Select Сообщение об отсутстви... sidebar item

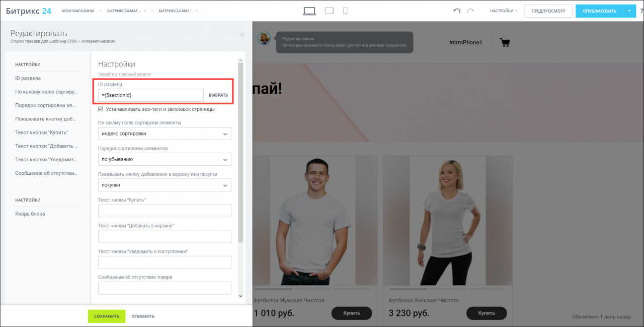click(x=47, y=173)
